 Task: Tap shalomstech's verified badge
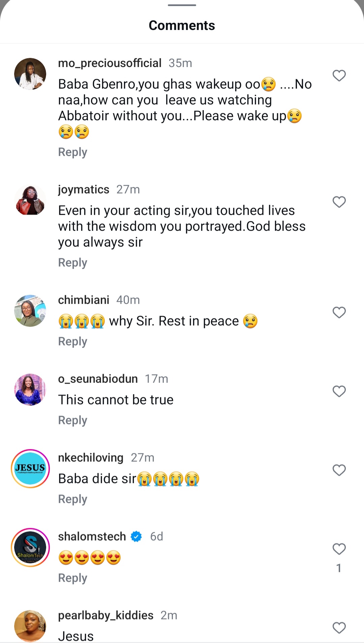pyautogui.click(x=136, y=536)
